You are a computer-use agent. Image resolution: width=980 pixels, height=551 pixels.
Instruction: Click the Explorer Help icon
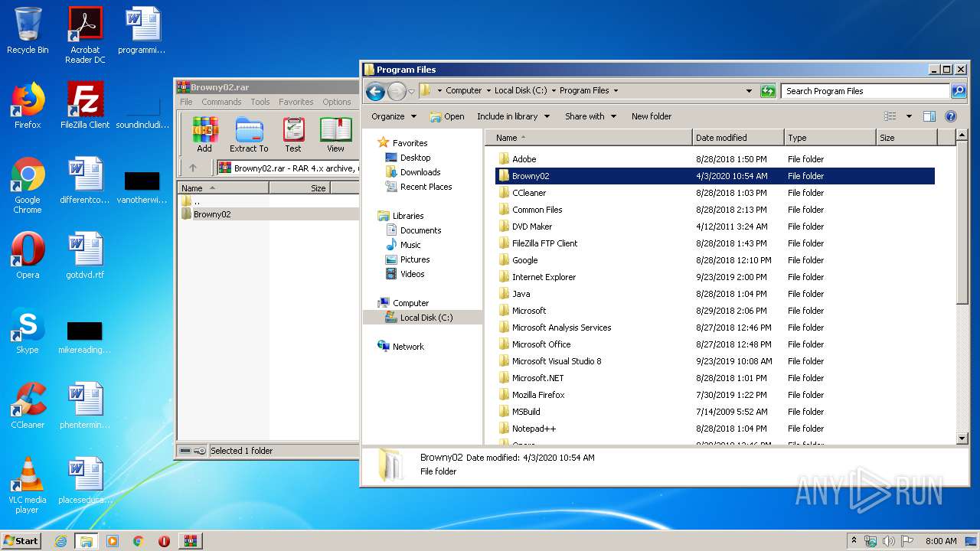(x=951, y=116)
